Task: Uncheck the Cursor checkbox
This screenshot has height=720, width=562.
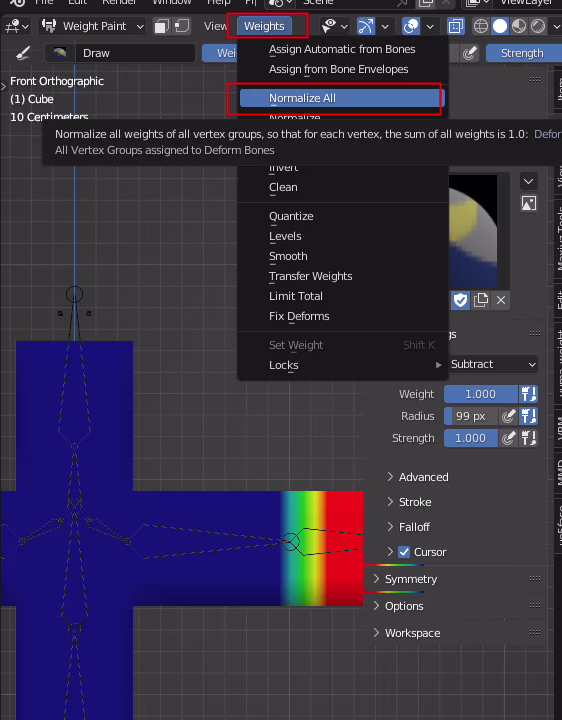Action: [x=404, y=552]
